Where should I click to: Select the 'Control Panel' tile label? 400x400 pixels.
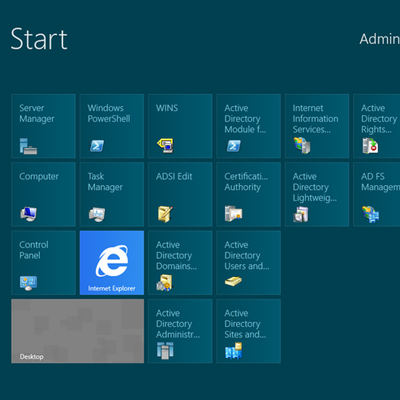[34, 250]
